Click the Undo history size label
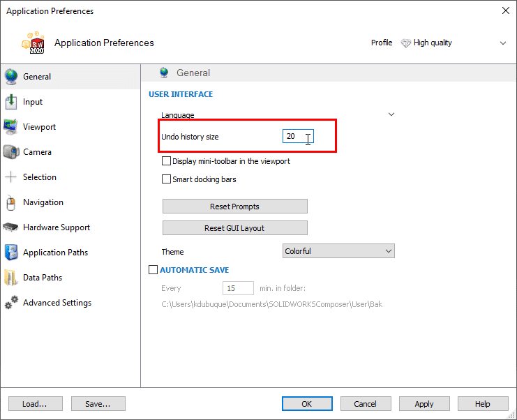 (190, 137)
